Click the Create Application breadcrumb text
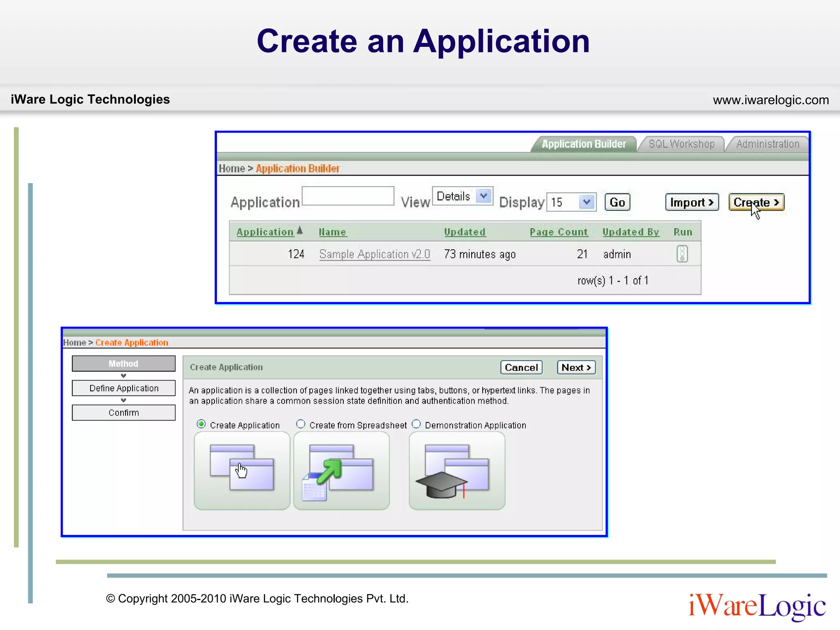 point(132,343)
